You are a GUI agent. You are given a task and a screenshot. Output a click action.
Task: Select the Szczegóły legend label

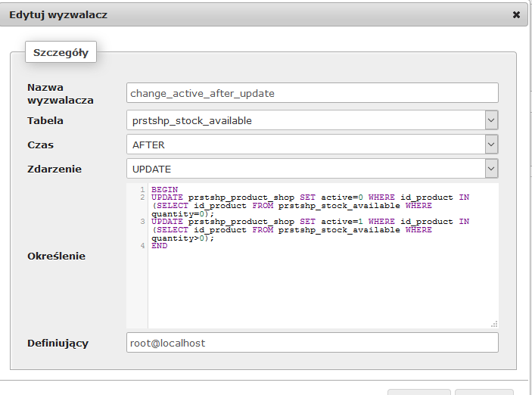tap(61, 52)
